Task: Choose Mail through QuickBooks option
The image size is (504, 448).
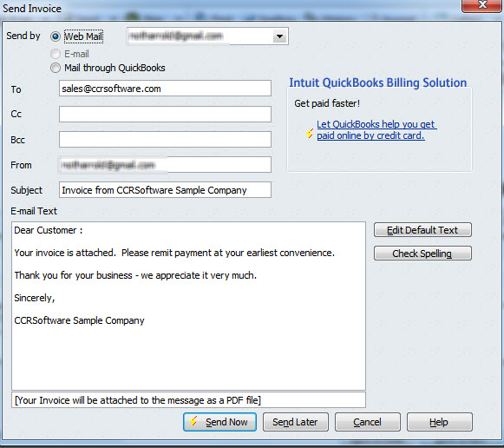Action: click(x=56, y=68)
